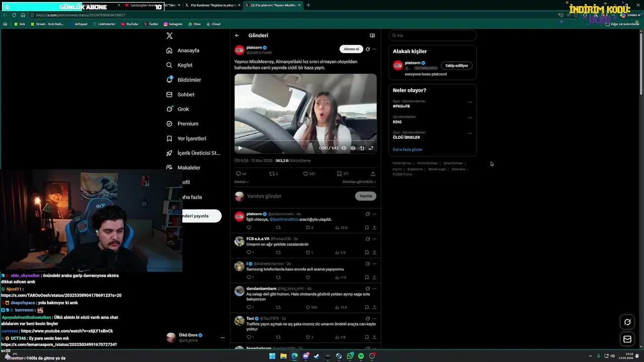Open WhatsApp from the Windows taskbar

pyautogui.click(x=350, y=356)
